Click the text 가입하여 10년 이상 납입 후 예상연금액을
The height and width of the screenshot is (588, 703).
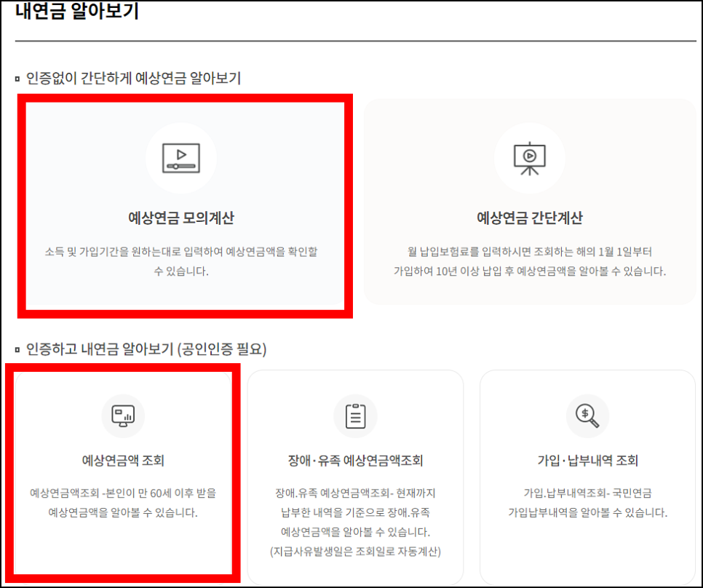pos(485,271)
